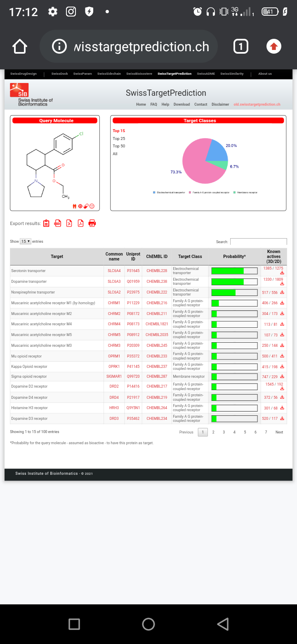
Task: Tap the Android home circle button
Action: pyautogui.click(x=148, y=624)
